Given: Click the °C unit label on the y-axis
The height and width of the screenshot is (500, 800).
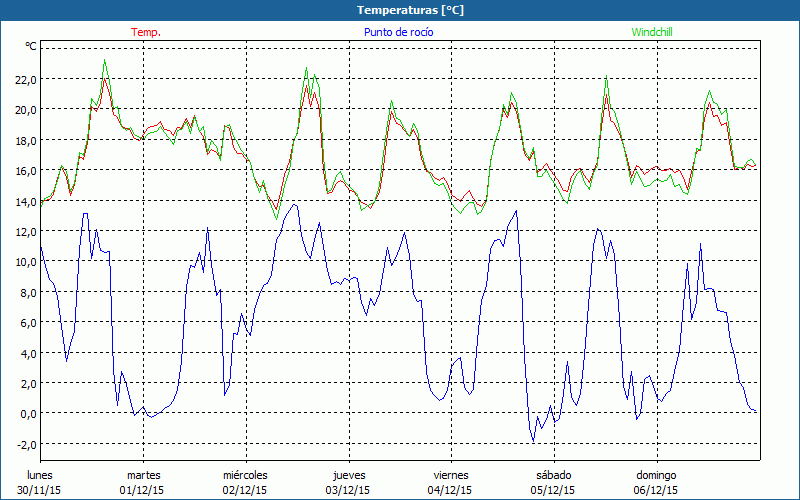Looking at the screenshot, I should 31,47.
